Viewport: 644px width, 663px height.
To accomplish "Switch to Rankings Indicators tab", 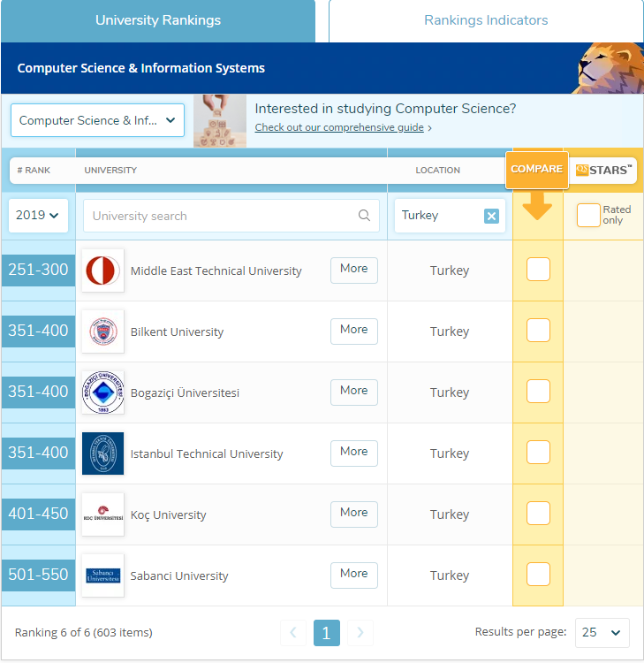I will pos(486,20).
